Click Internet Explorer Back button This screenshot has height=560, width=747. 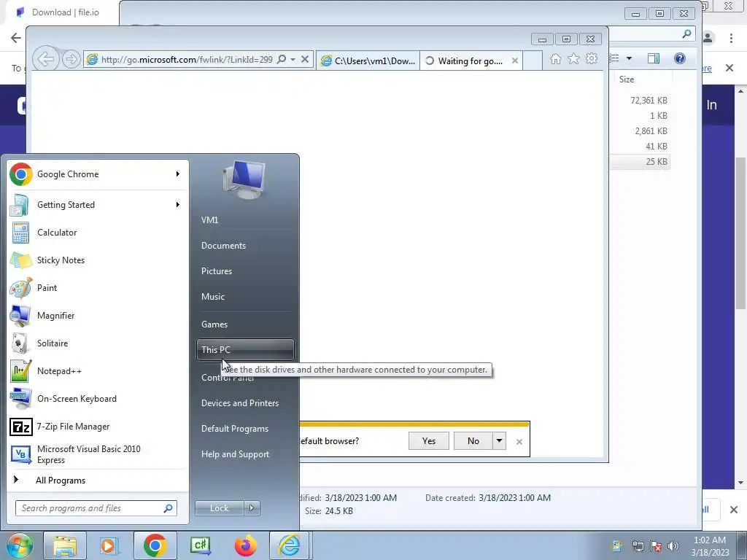click(x=46, y=59)
